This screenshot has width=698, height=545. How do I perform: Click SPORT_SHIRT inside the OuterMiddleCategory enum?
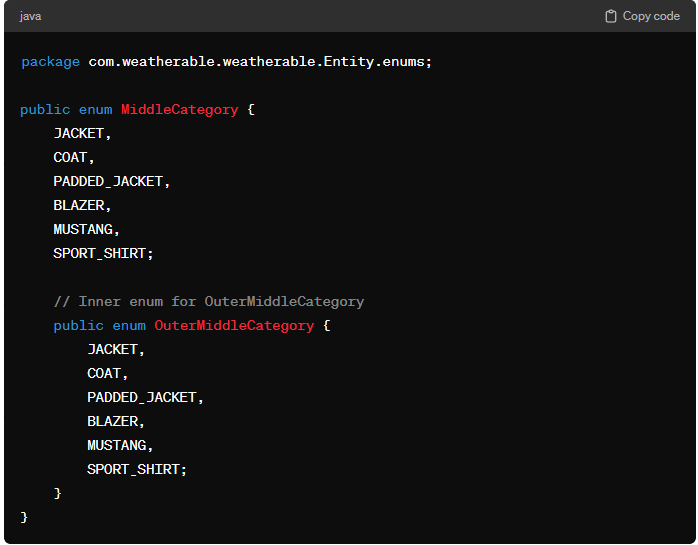[x=134, y=469]
